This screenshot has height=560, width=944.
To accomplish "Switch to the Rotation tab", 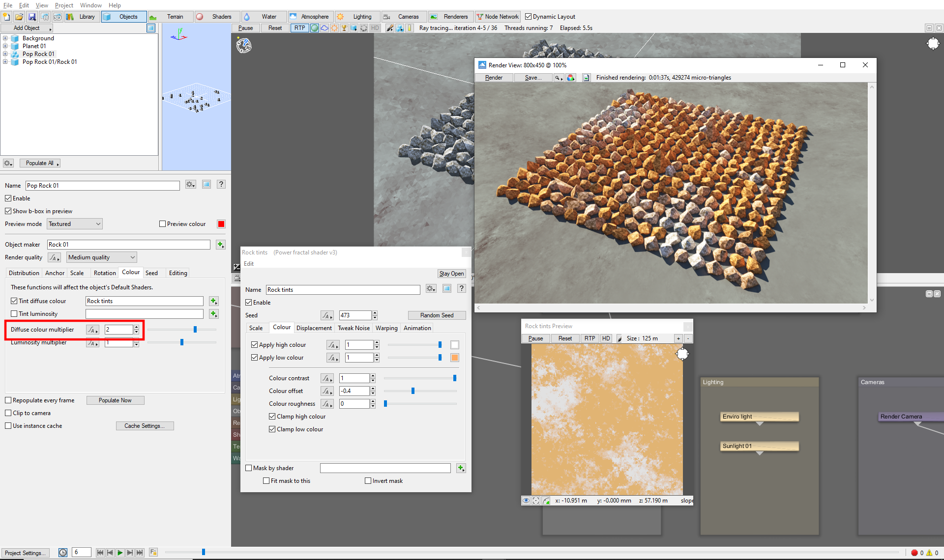I will point(105,273).
